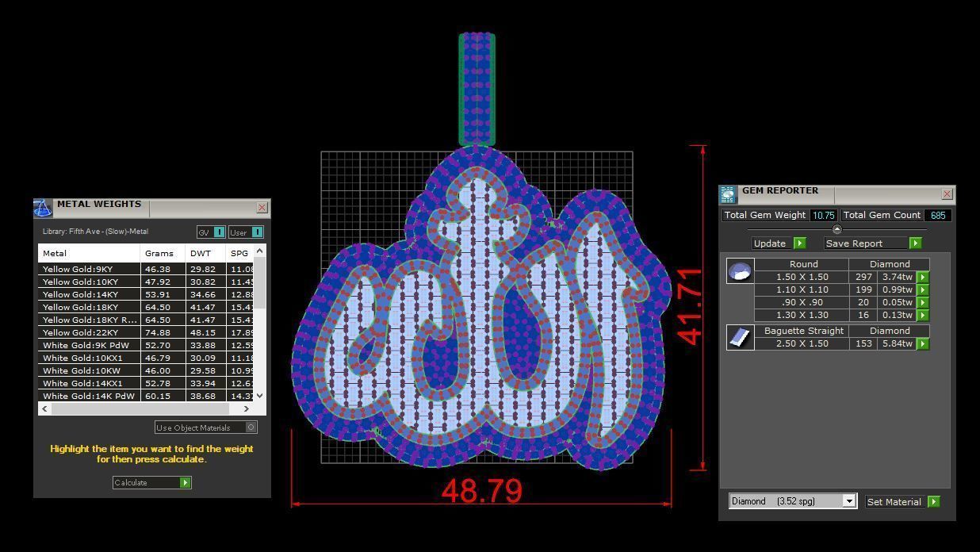Select the White Gold:9K PdW row
The image size is (980, 552).
point(146,345)
